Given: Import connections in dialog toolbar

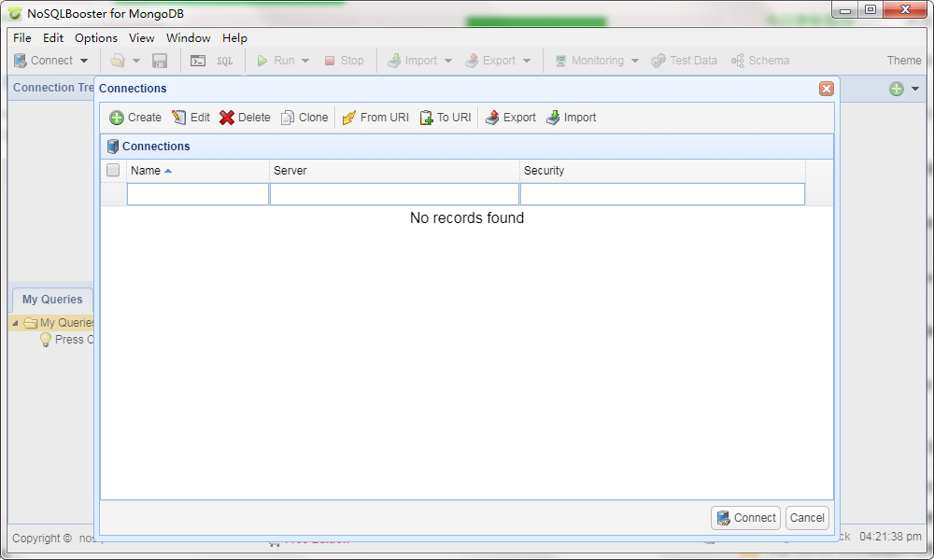Looking at the screenshot, I should pyautogui.click(x=572, y=118).
